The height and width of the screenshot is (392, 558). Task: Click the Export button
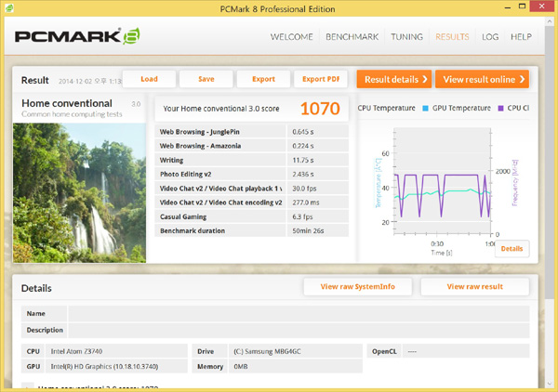coord(263,79)
